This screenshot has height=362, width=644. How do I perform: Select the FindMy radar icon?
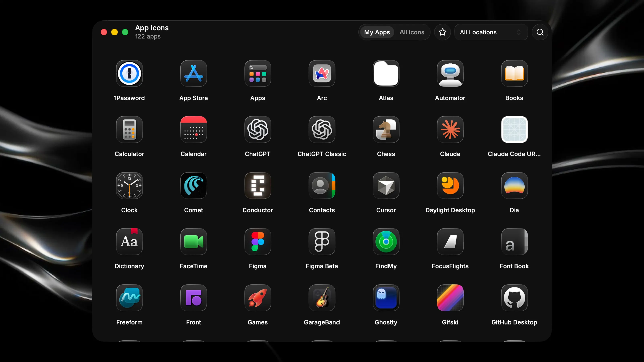tap(386, 242)
